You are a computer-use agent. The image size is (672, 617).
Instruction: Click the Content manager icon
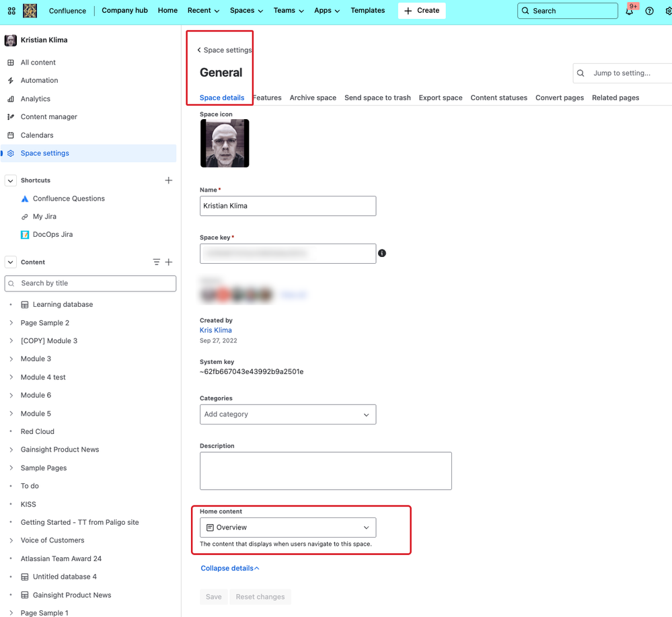[x=11, y=117]
